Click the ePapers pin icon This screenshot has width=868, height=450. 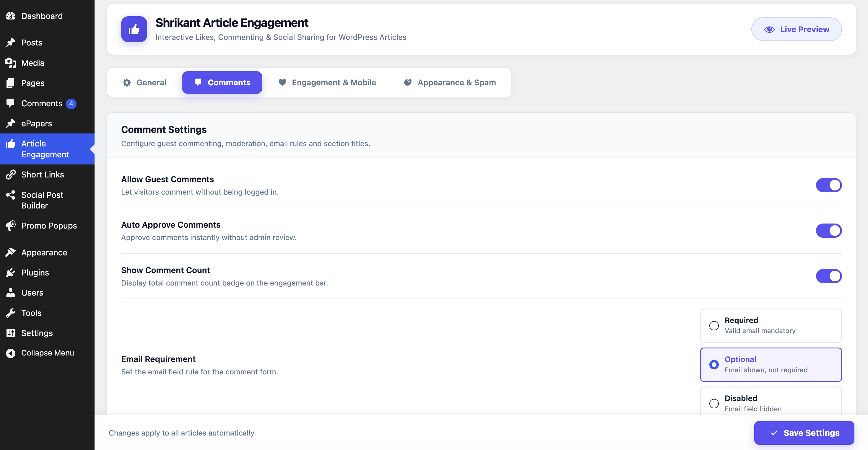coord(11,123)
